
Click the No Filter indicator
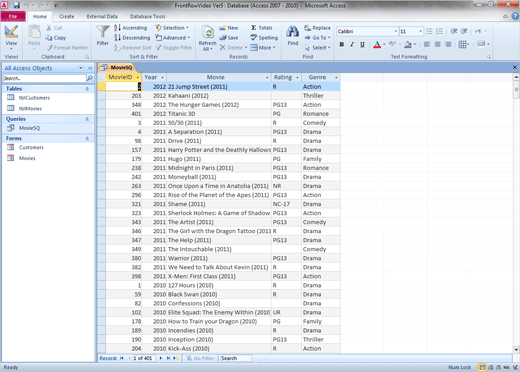pos(200,358)
